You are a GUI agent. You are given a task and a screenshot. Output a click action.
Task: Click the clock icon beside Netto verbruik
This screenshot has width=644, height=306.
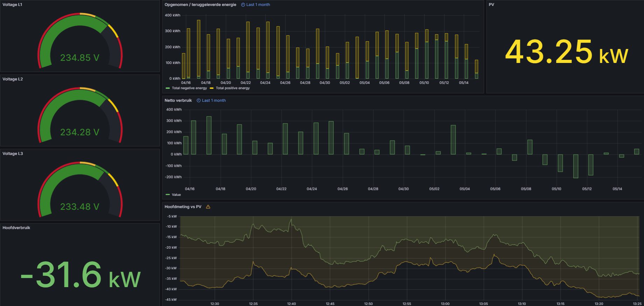198,101
